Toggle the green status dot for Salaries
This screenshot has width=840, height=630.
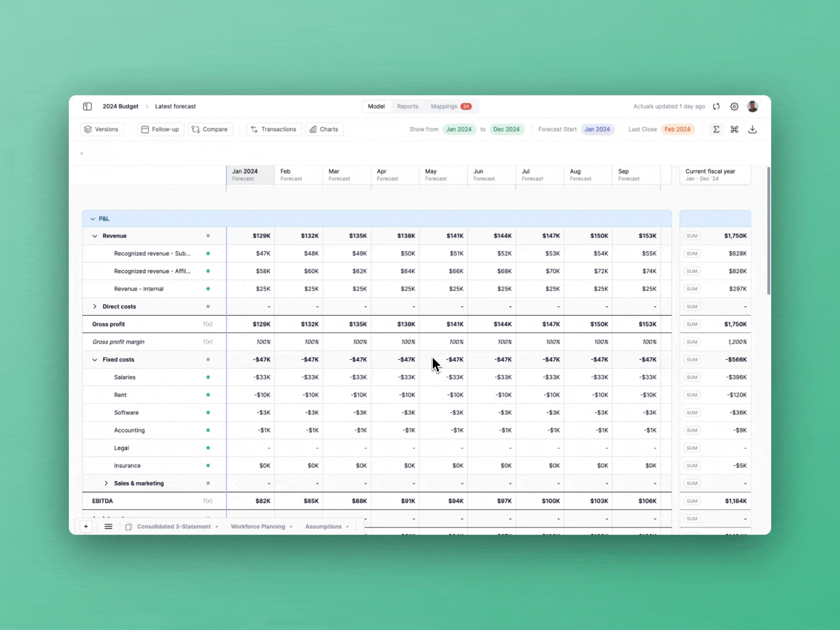pos(208,377)
